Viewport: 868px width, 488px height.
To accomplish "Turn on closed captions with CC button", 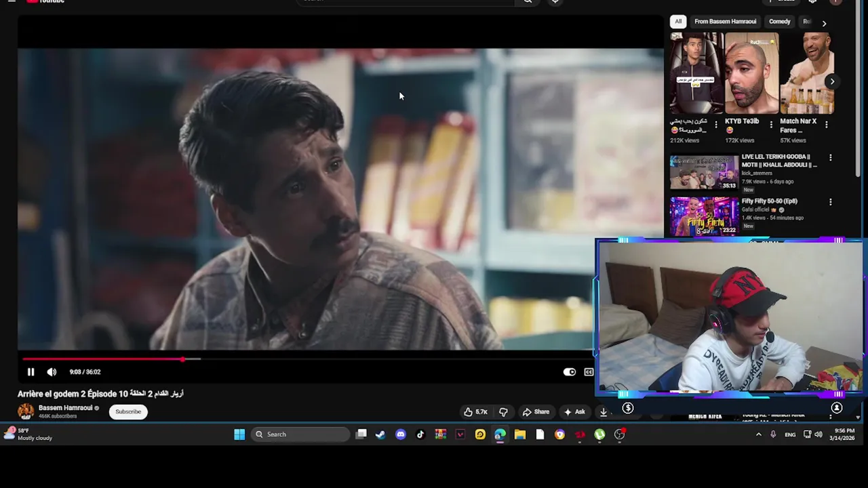I will click(x=589, y=371).
